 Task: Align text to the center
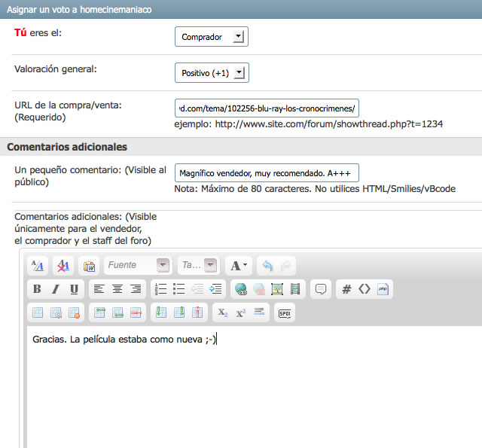pyautogui.click(x=117, y=289)
